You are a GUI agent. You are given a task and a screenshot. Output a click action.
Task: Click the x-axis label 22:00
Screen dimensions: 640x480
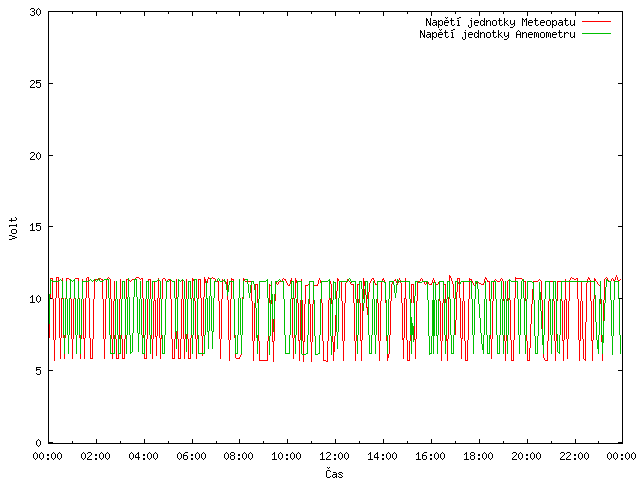[574, 456]
